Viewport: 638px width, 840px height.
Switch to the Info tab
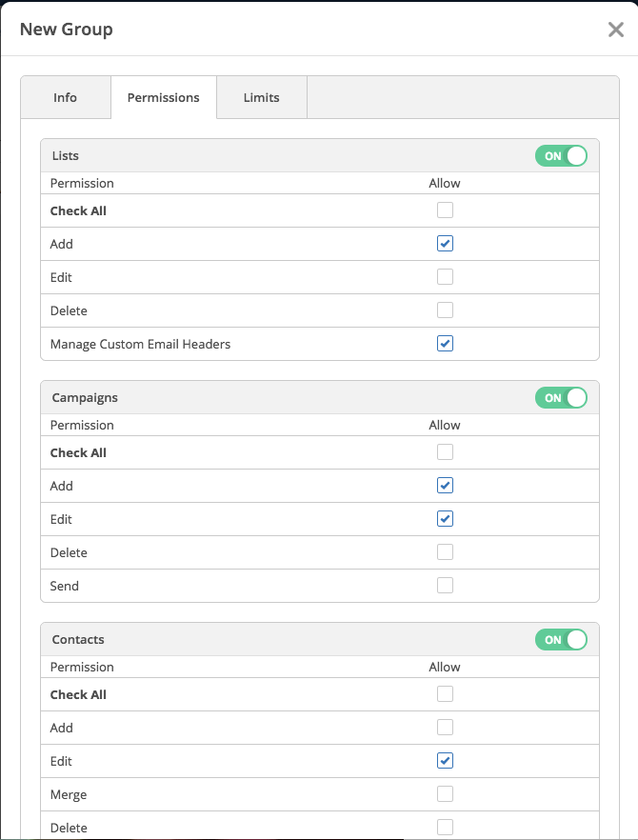[x=66, y=98]
